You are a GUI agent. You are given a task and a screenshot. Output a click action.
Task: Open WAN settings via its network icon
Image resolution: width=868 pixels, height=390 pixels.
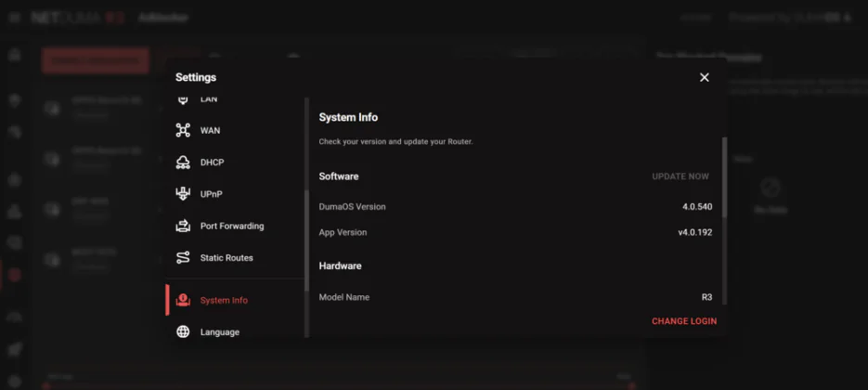183,131
